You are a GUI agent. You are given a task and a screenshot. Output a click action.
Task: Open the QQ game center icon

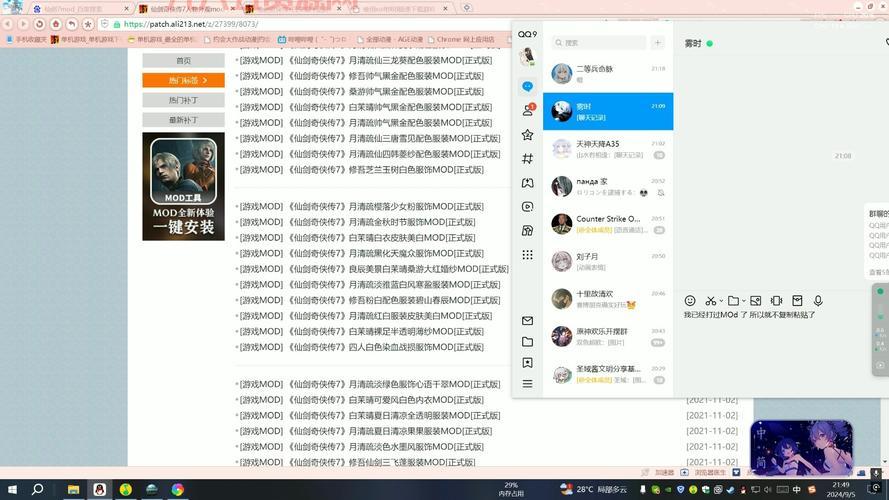(x=527, y=183)
